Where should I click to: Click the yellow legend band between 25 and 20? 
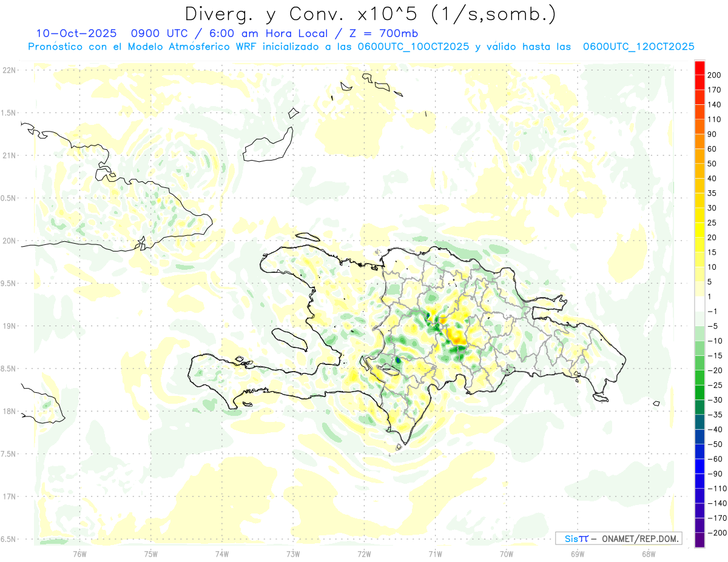tap(699, 230)
